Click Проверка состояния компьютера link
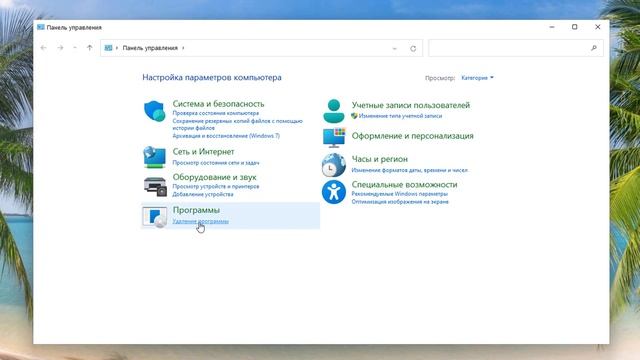The height and width of the screenshot is (360, 640). (x=216, y=113)
